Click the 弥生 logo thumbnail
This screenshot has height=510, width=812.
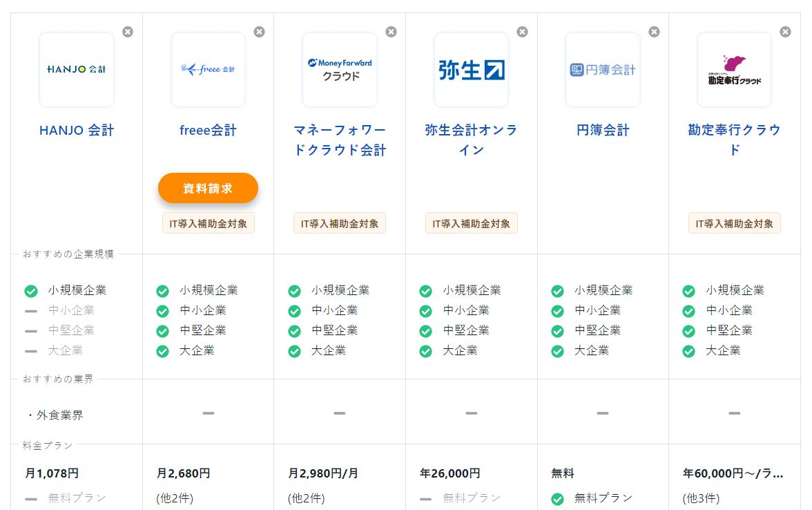point(471,70)
